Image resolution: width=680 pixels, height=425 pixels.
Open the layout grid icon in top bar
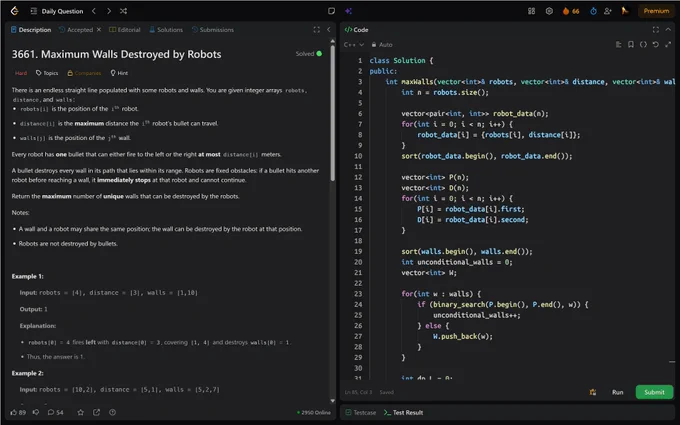point(532,11)
